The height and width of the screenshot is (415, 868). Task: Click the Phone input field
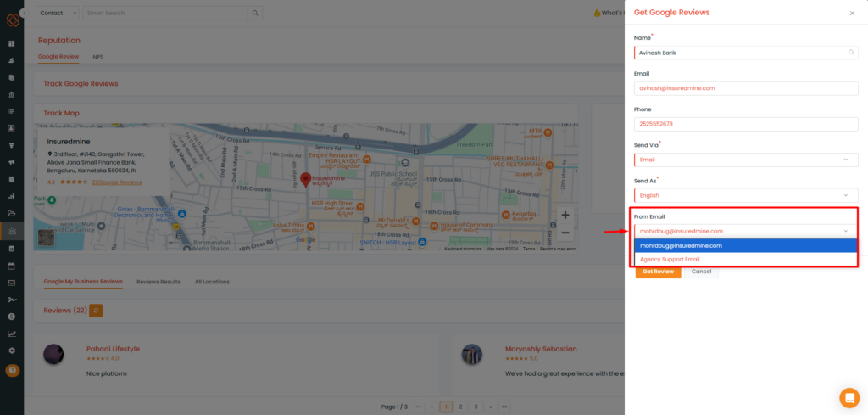point(746,124)
